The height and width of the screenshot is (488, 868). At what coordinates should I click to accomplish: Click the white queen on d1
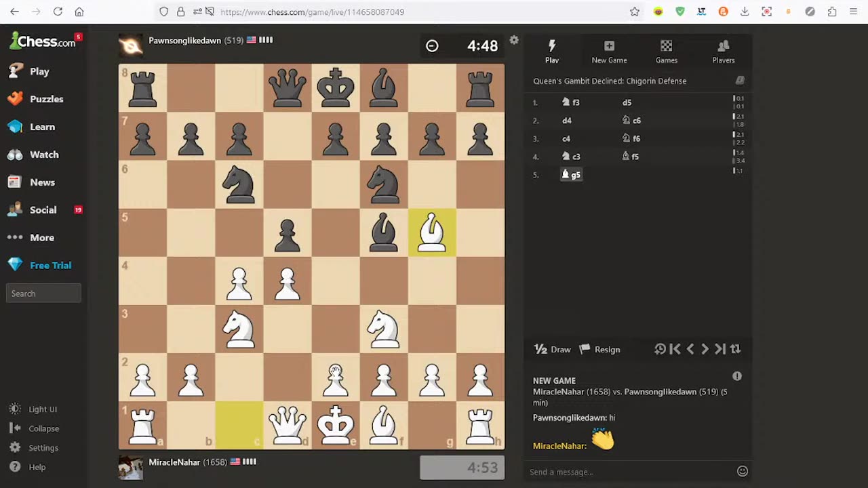tap(288, 425)
